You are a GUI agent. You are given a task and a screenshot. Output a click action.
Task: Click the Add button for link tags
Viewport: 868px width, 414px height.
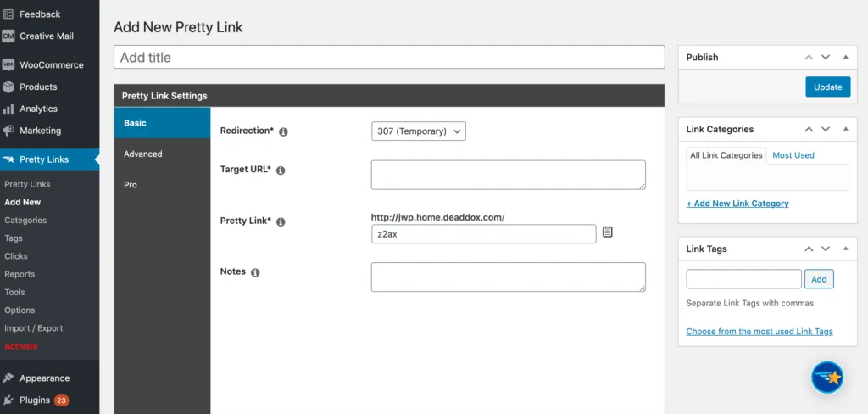coord(819,279)
